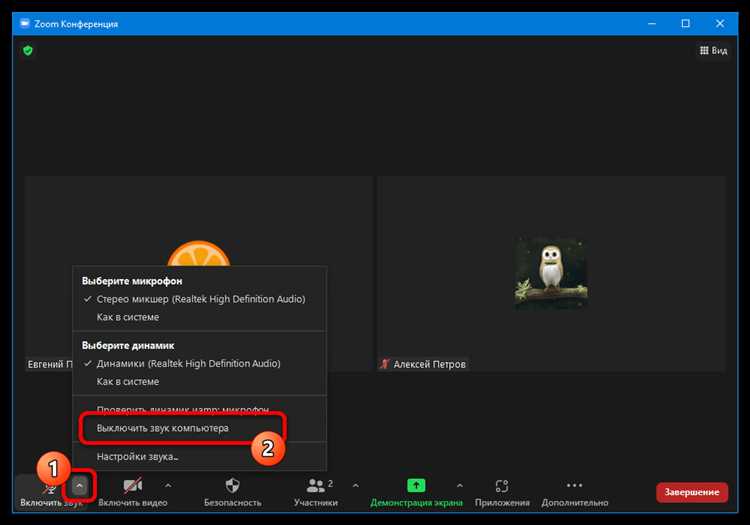The height and width of the screenshot is (525, 750).
Task: Select Как в системе under microphone
Action: click(x=200, y=317)
